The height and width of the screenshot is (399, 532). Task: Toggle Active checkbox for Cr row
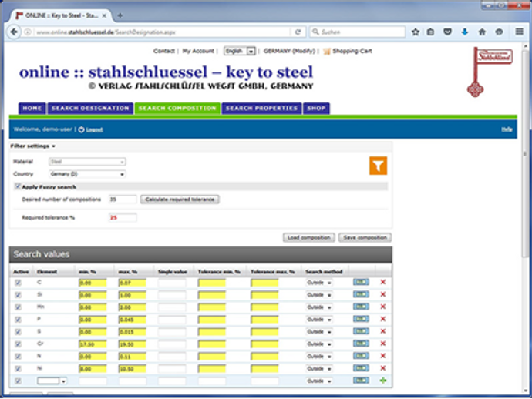click(18, 344)
